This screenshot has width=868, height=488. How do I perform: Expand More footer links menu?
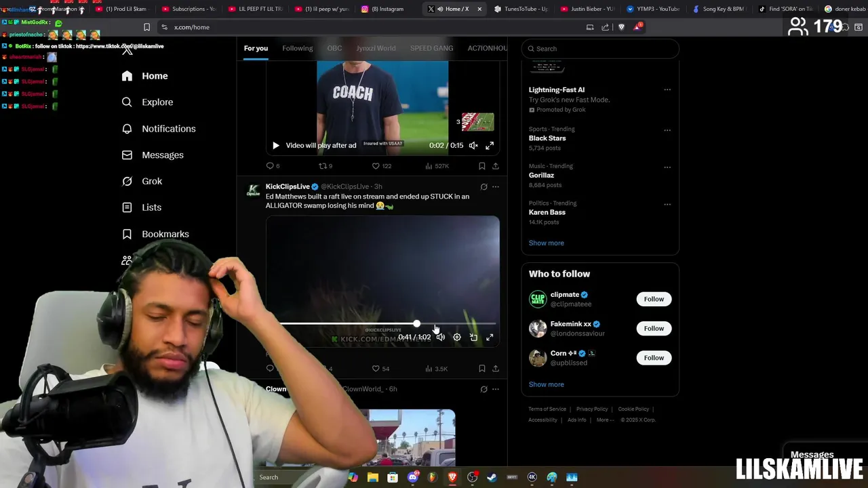click(604, 420)
